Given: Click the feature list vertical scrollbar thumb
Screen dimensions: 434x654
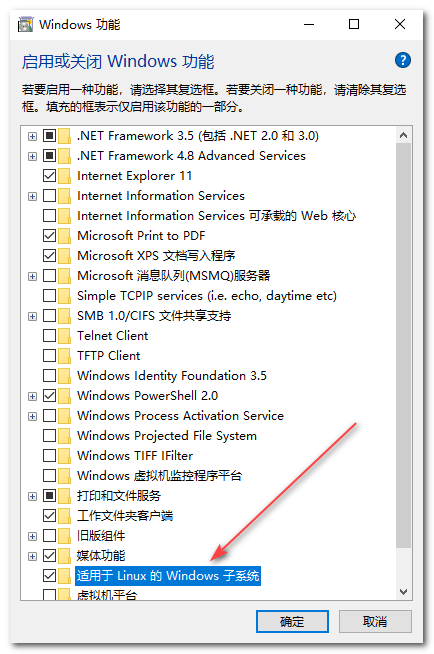Looking at the screenshot, I should pyautogui.click(x=403, y=345).
